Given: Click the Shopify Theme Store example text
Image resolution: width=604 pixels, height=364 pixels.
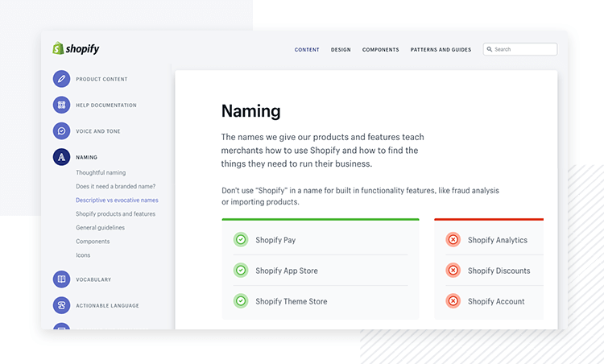Looking at the screenshot, I should click(292, 301).
